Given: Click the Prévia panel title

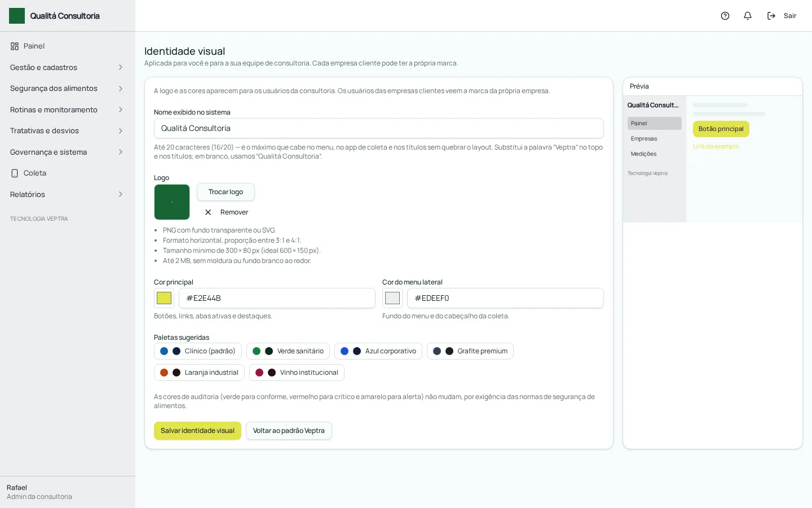Looking at the screenshot, I should point(639,86).
